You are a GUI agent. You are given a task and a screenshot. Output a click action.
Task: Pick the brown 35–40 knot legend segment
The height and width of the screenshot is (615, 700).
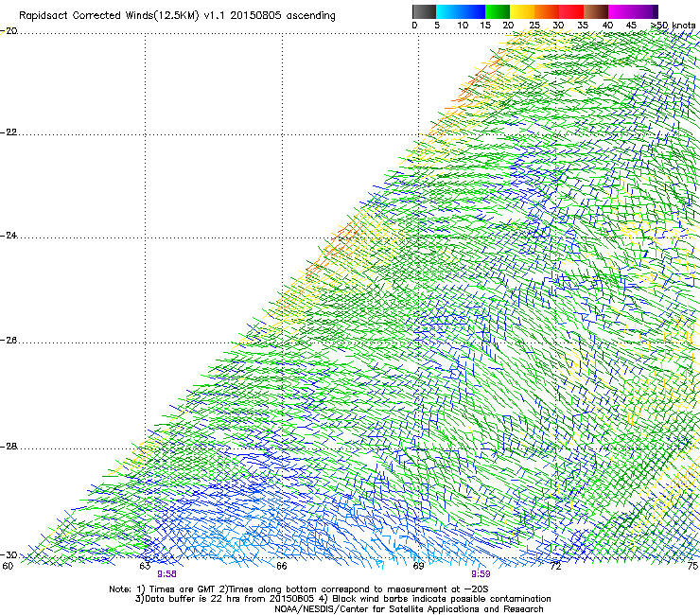[596, 11]
